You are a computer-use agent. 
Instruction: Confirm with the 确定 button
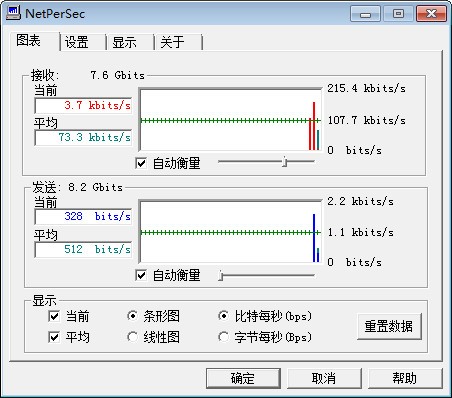[x=243, y=378]
